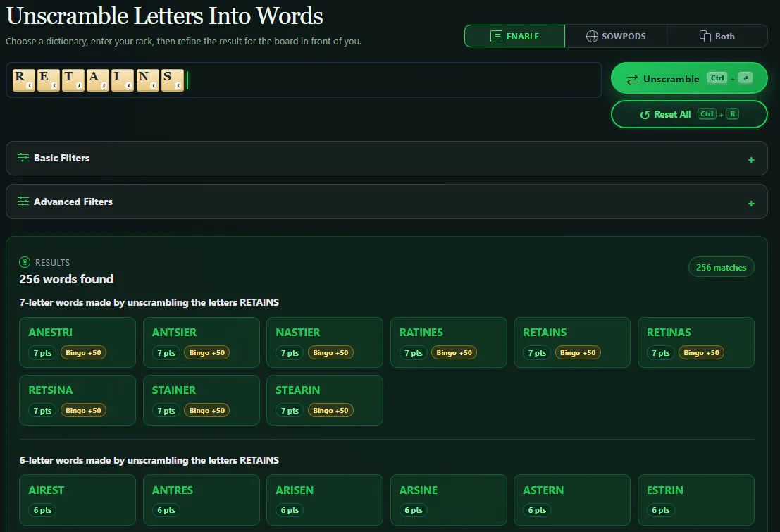This screenshot has height=532, width=780.
Task: Click the Both copy icon
Action: tap(705, 36)
